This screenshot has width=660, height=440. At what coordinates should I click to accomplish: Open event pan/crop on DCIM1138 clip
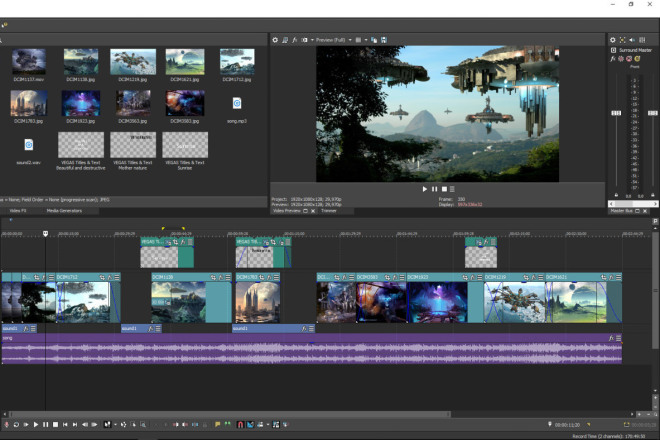tap(213, 277)
